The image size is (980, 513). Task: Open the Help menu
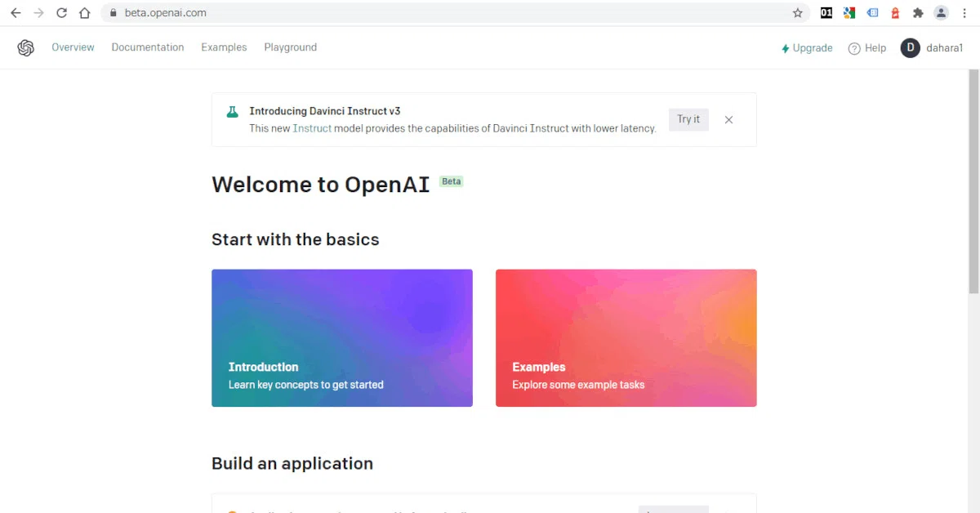click(x=867, y=48)
